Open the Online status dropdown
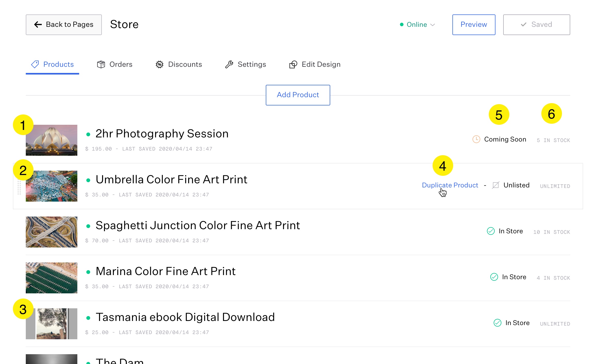Viewport: 596px width, 364px height. pos(417,25)
